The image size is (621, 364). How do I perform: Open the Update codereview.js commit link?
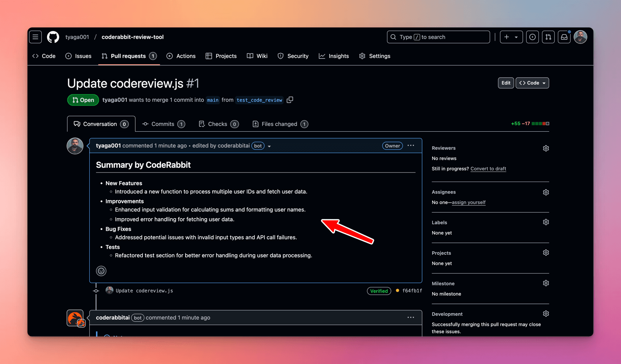click(x=144, y=291)
